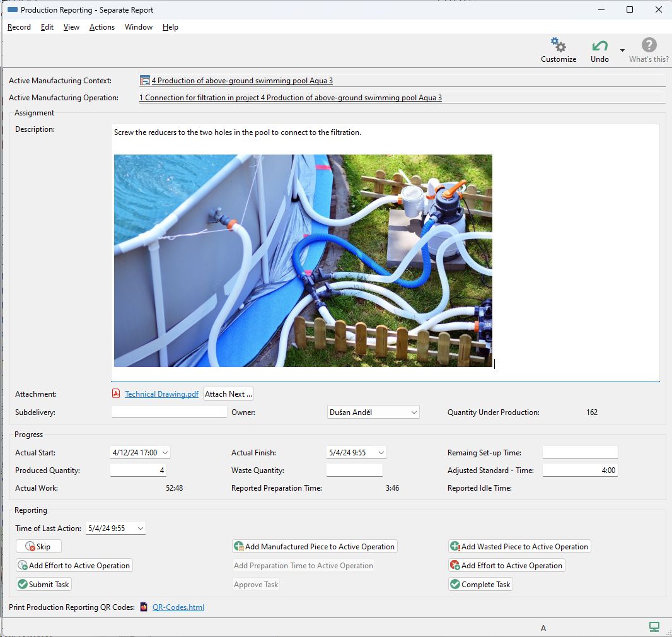Open the Time of Last Action dropdown
672x637 pixels.
[140, 529]
